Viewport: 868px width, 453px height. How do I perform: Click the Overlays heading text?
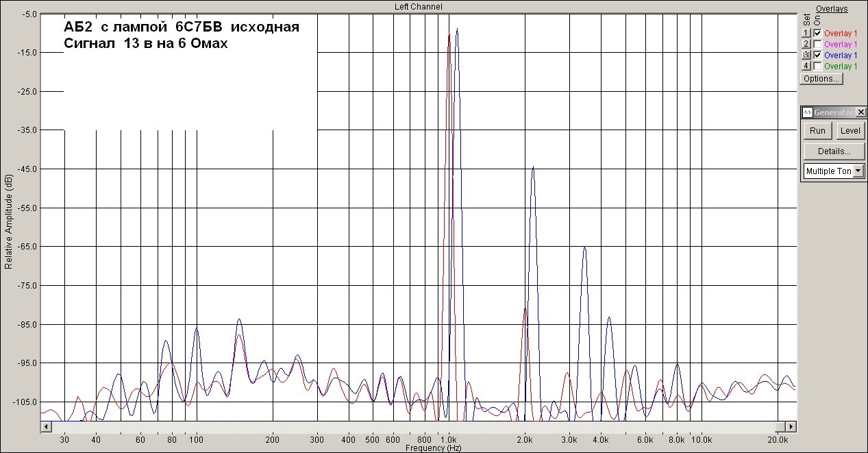click(x=832, y=9)
